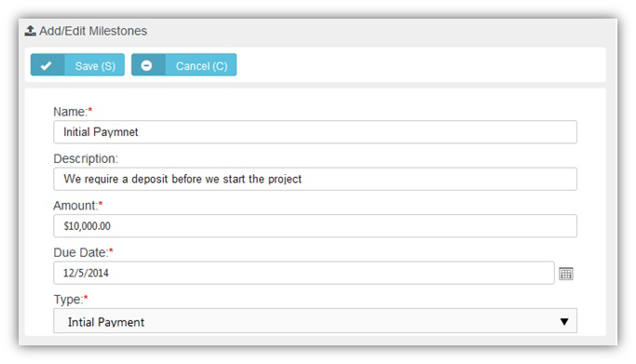Click the red asterisk next to Name
Viewport: 636px width, 364px height.
[90, 110]
